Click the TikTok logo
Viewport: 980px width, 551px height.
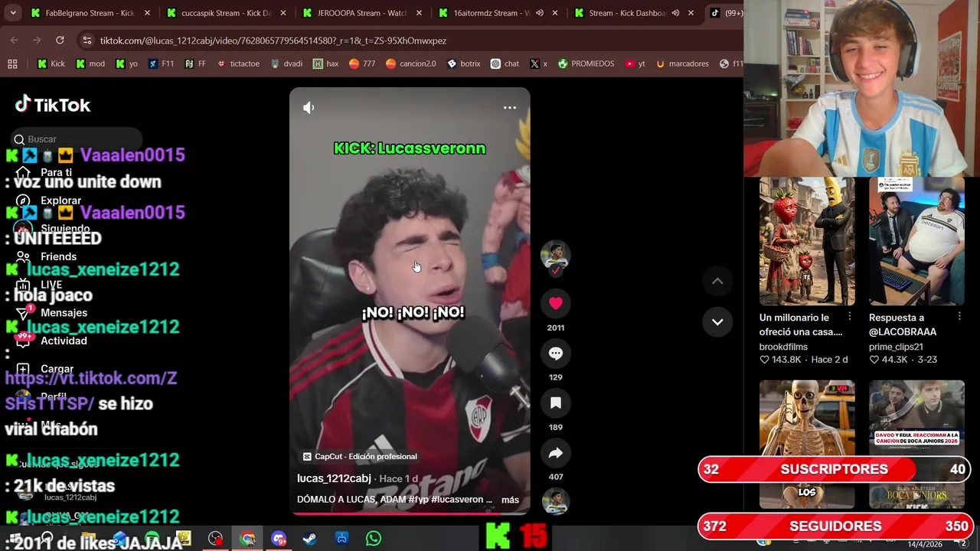coord(53,105)
